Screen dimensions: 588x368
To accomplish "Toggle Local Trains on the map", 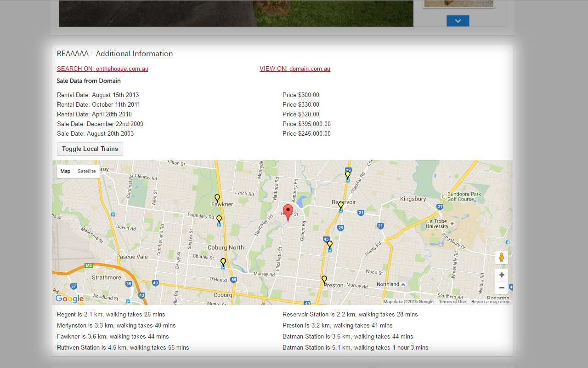I will (x=90, y=149).
